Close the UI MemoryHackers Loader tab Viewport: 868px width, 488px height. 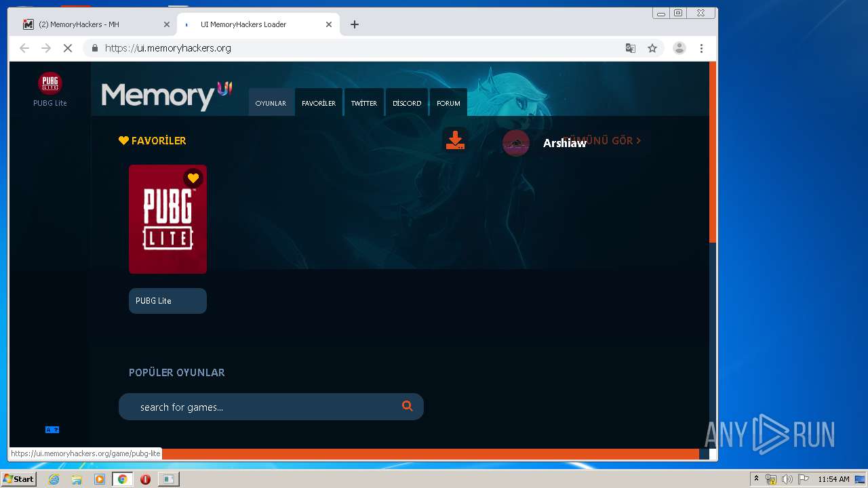[x=329, y=24]
